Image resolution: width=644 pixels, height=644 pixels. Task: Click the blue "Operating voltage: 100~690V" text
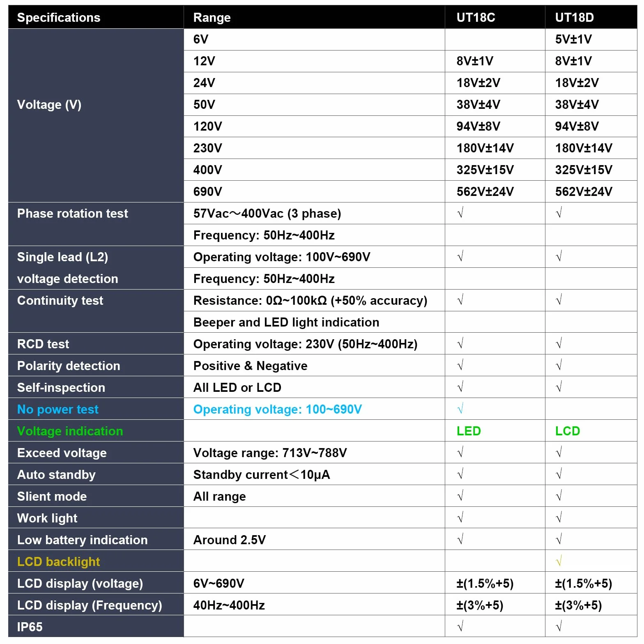[x=278, y=409]
